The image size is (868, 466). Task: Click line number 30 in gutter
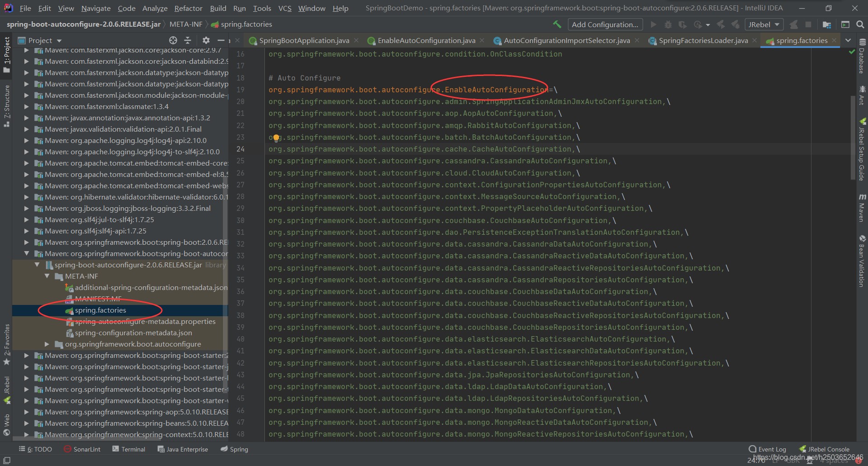241,220
